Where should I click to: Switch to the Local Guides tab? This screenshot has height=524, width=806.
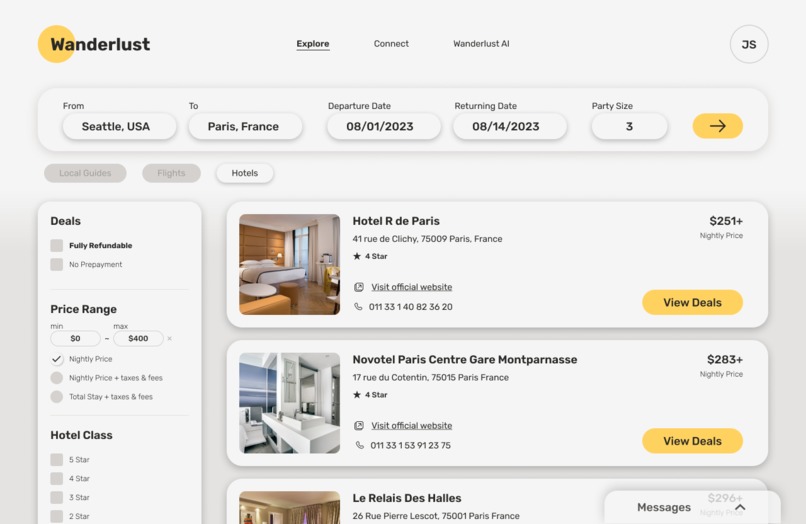(85, 173)
